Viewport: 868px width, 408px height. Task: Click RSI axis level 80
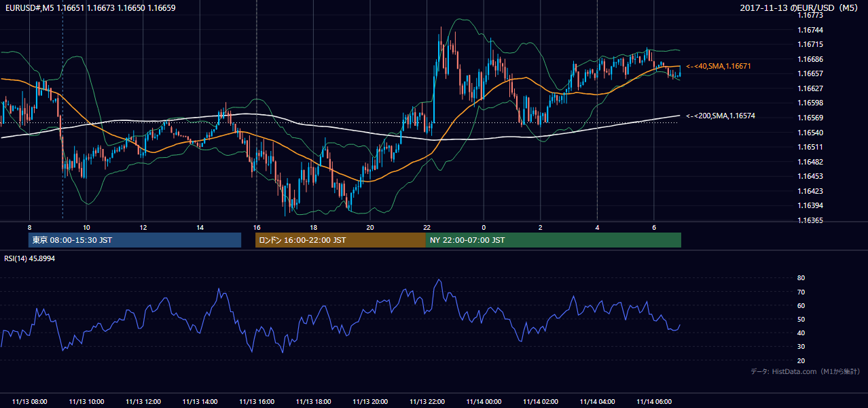tap(801, 278)
